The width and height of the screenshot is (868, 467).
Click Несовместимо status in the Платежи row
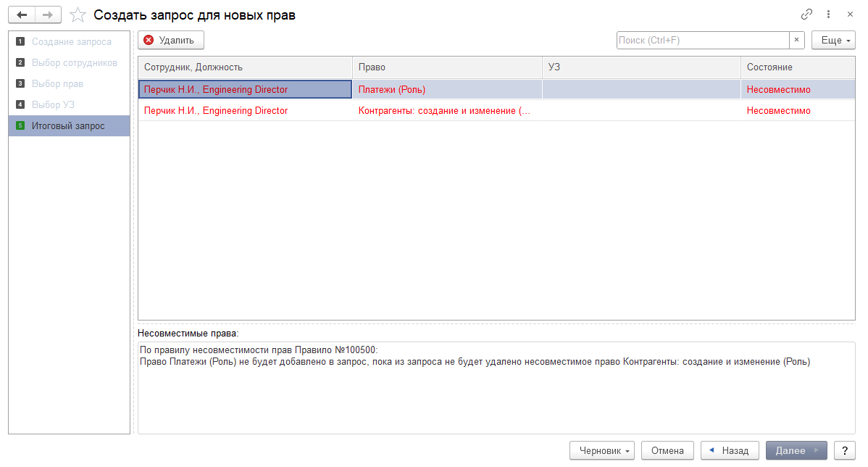click(x=798, y=89)
